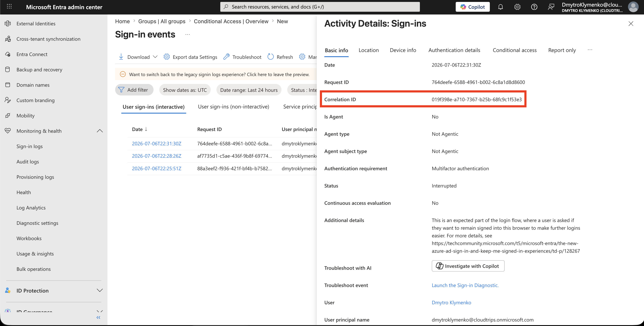The height and width of the screenshot is (326, 644).
Task: Go to Groups | All groups breadcrumb
Action: (x=162, y=21)
